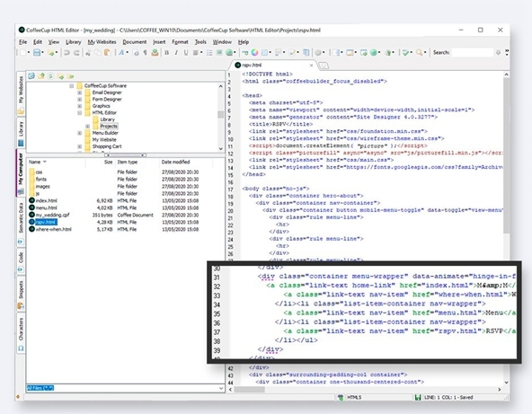Screen dimensions: 532x414
Task: Open the Insert menu
Action: point(159,42)
